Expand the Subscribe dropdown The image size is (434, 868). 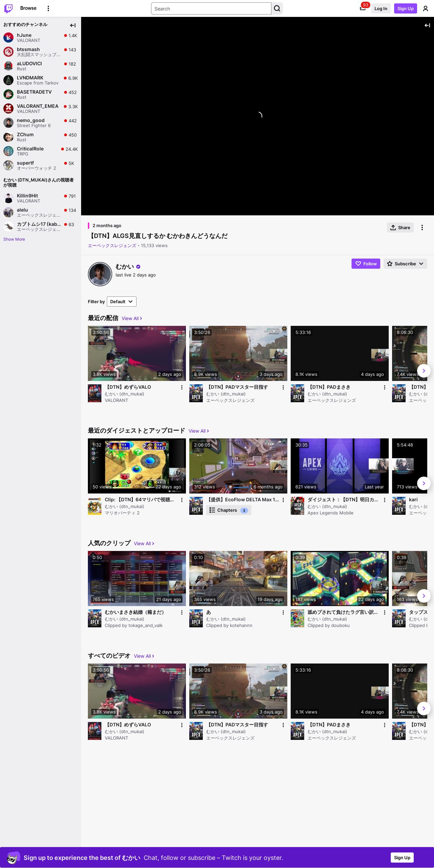pos(405,264)
